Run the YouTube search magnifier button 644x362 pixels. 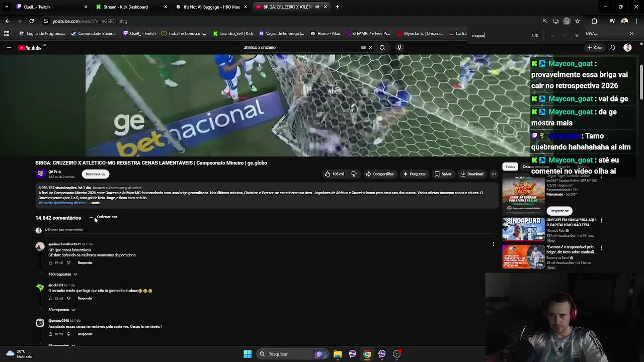point(382,48)
